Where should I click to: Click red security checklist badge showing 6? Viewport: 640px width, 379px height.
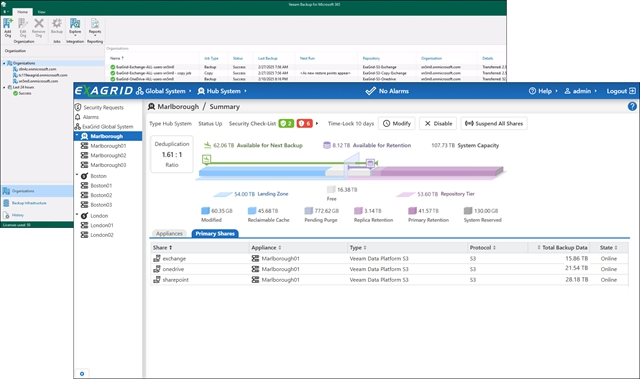[304, 123]
